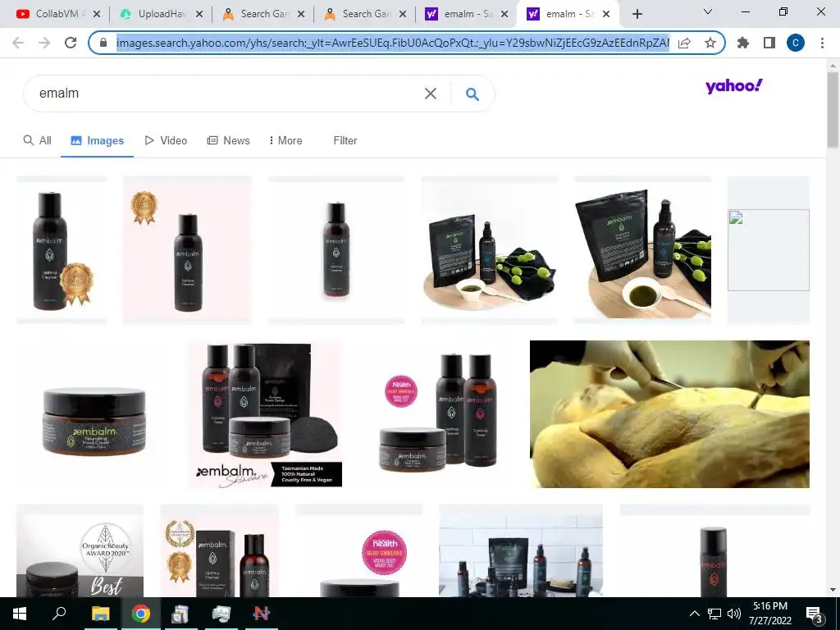The height and width of the screenshot is (630, 840).
Task: Open the tab search chevron
Action: (x=708, y=11)
